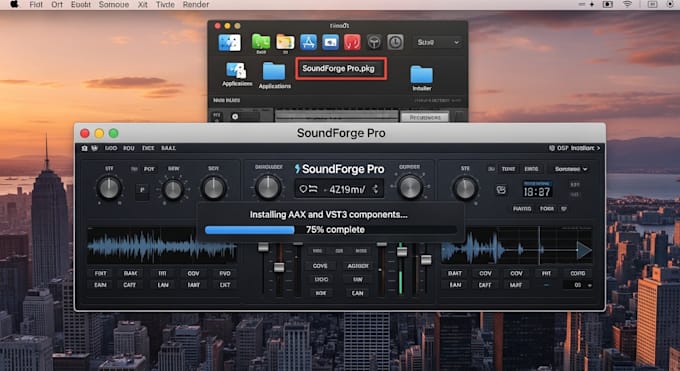
Task: Open the BAAL menu in the SoundForge window
Action: point(168,148)
